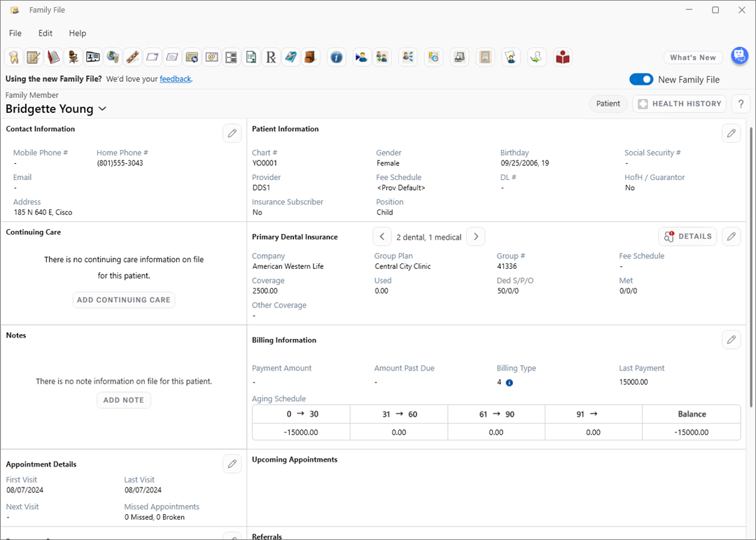Open the File menu
This screenshot has height=540, width=756.
[x=15, y=33]
